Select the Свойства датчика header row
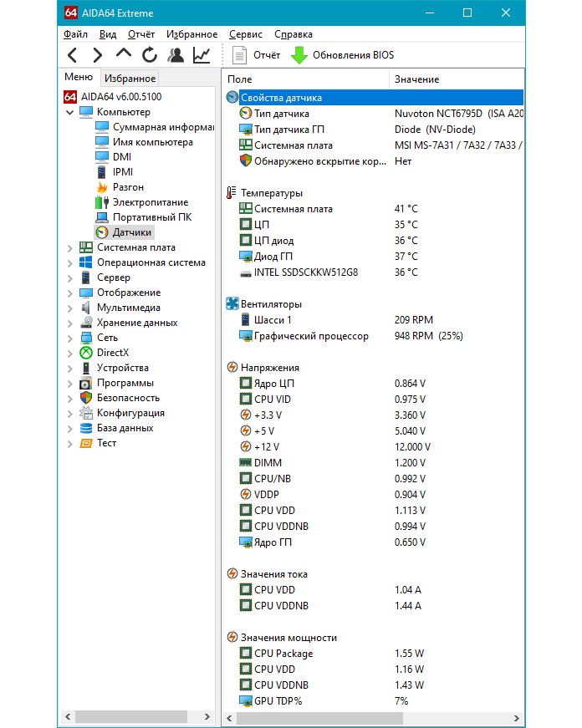 tap(375, 98)
